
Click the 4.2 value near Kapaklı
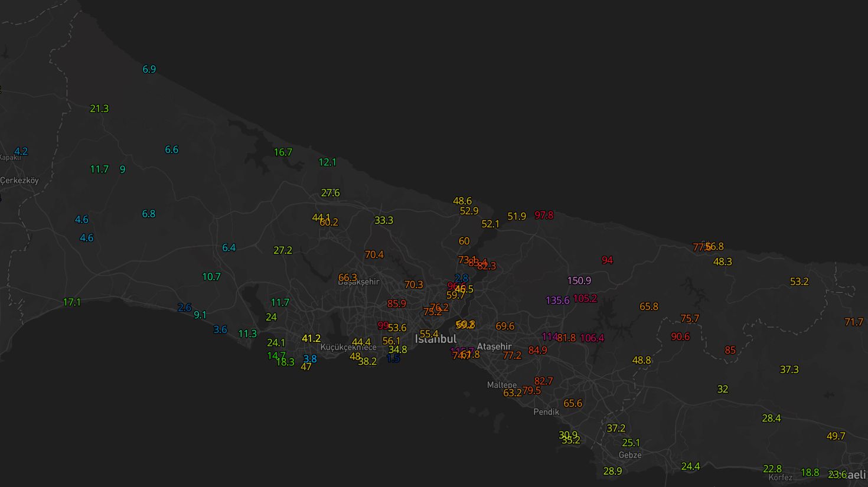pos(21,152)
